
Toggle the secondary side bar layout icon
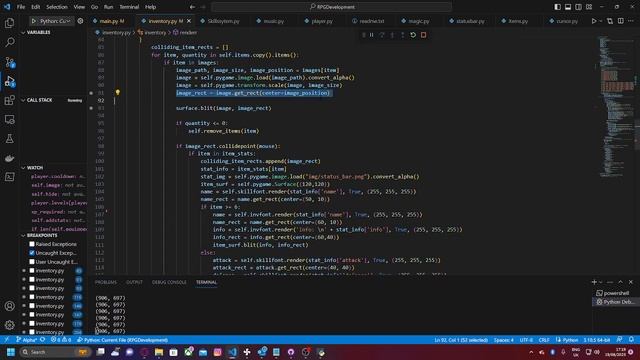[x=578, y=7]
